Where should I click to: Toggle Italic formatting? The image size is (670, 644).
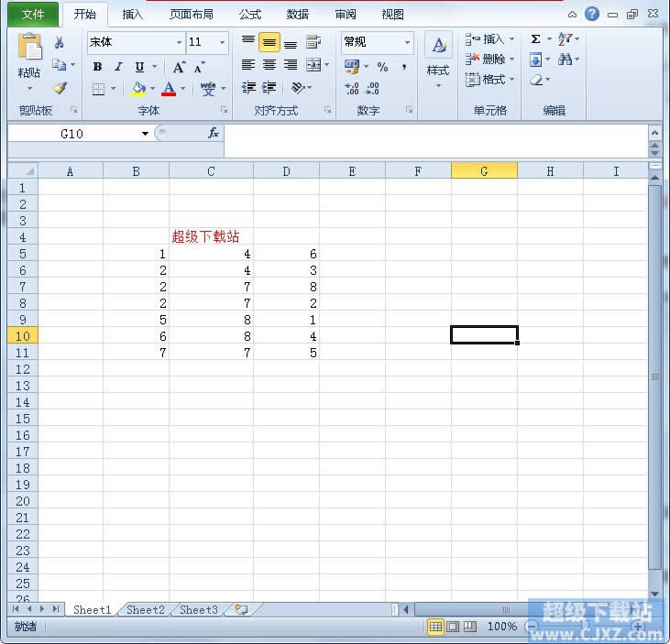point(118,67)
